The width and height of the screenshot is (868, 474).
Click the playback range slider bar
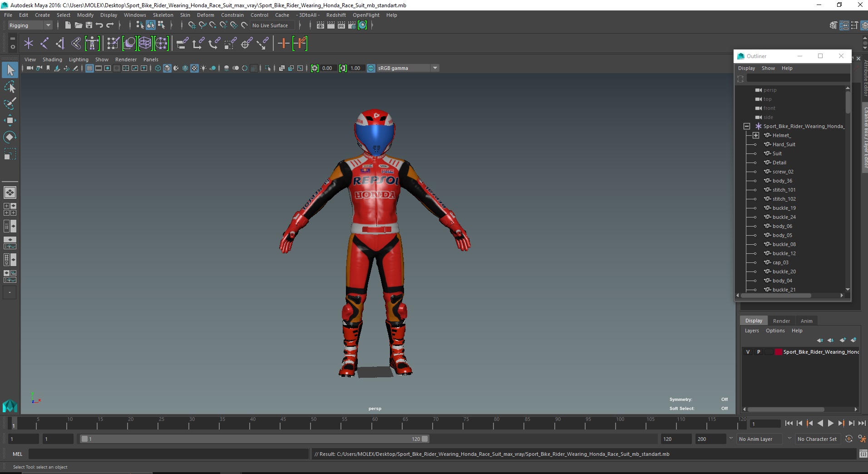254,439
